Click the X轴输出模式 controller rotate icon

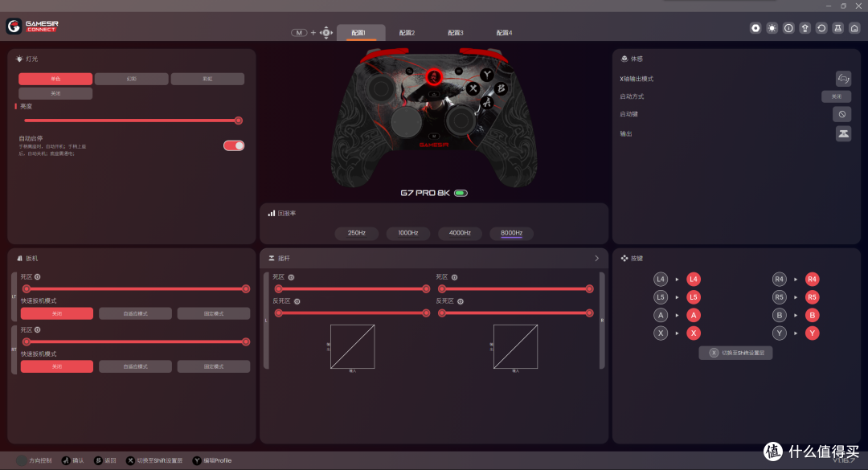click(843, 79)
